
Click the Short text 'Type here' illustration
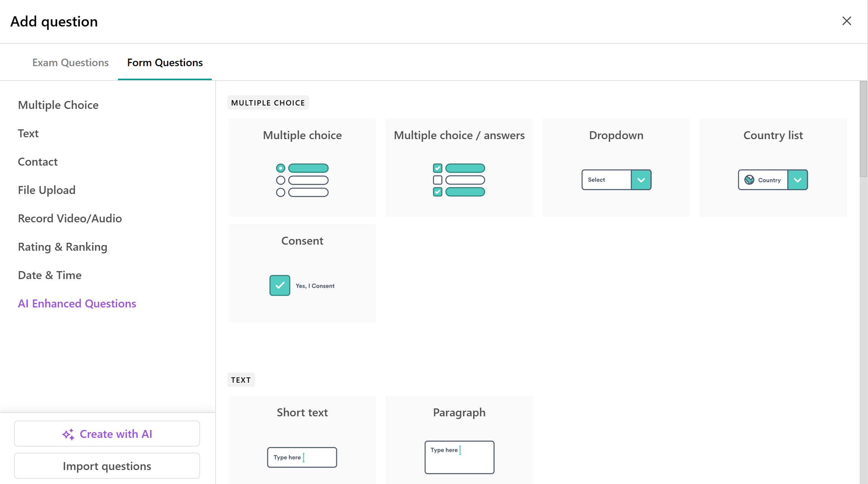click(x=302, y=457)
